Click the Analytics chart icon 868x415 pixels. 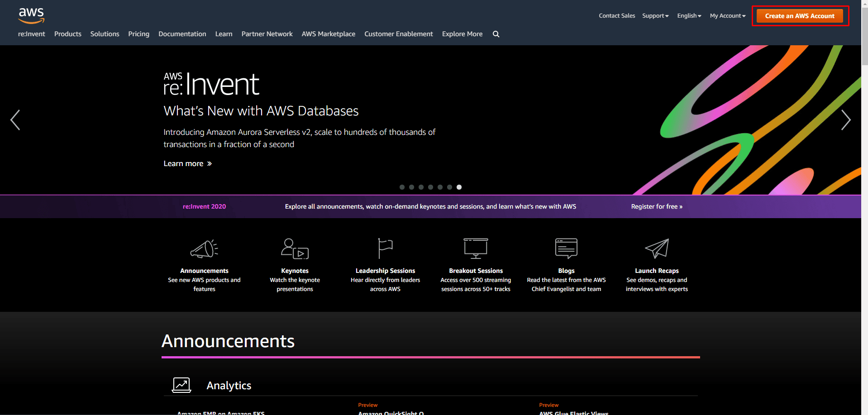(181, 385)
